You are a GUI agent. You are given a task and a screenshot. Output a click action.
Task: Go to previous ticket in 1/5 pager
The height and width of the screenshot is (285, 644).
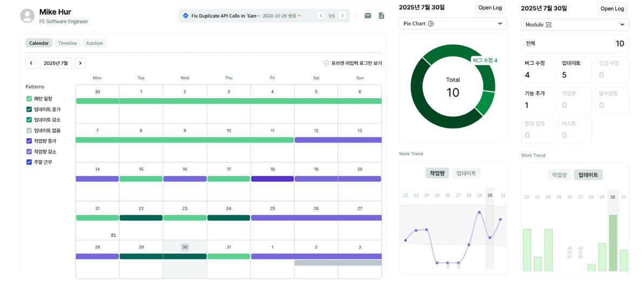(x=321, y=16)
